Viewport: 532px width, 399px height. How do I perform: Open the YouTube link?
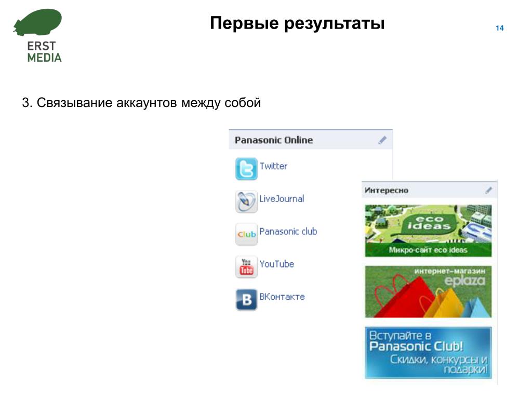pyautogui.click(x=276, y=264)
